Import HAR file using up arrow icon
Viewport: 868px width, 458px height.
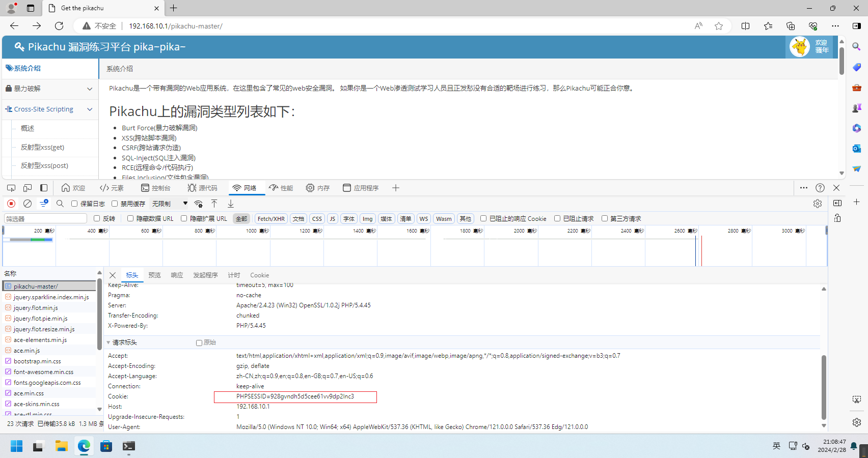point(214,204)
